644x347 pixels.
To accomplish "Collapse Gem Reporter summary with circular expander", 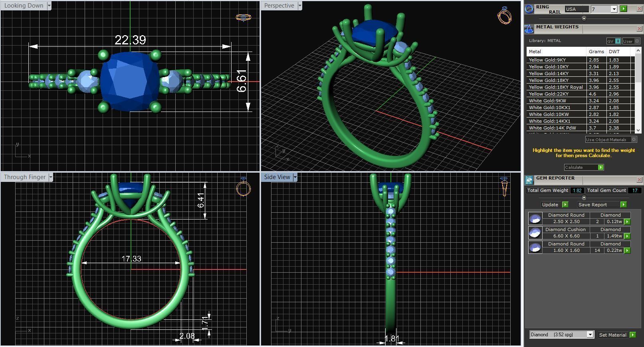I will pos(584,197).
